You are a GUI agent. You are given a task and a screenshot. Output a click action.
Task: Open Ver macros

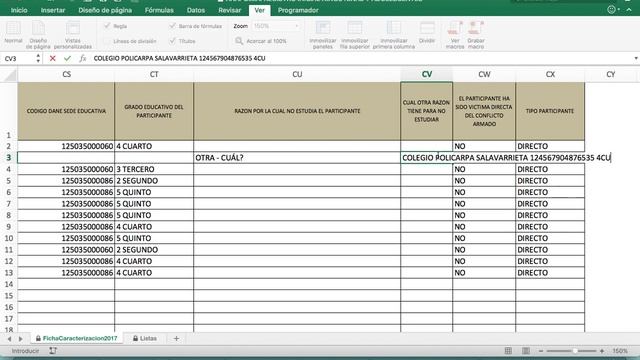[455, 35]
